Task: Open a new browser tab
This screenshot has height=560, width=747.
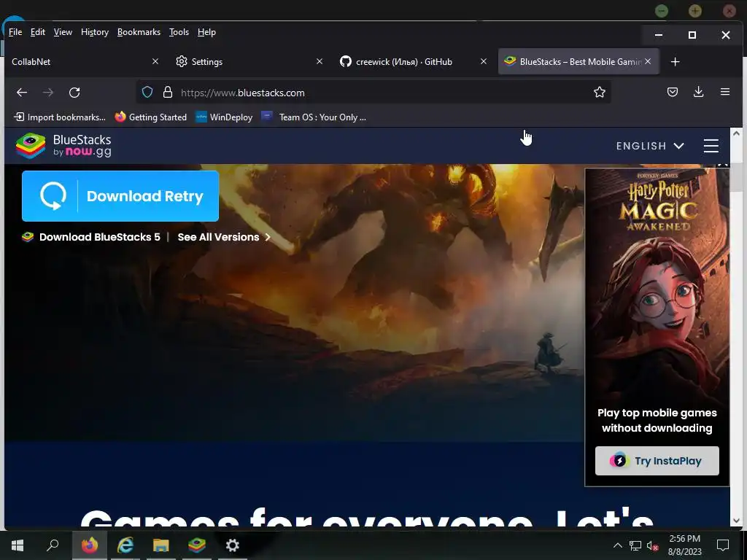Action: (x=675, y=62)
